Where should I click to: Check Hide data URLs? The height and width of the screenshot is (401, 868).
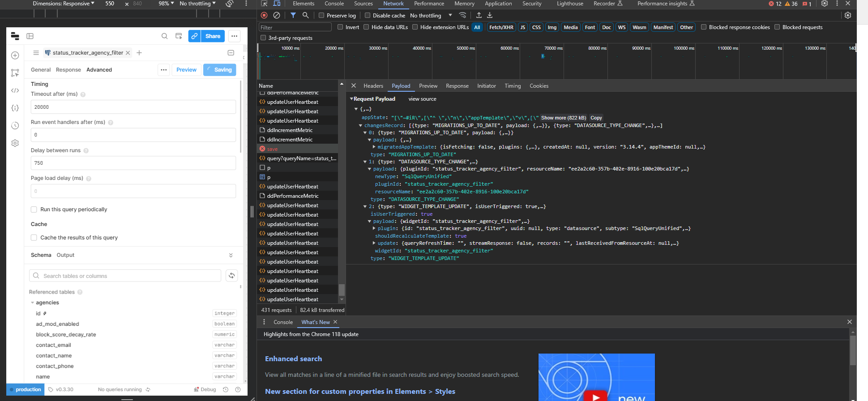[x=366, y=27]
